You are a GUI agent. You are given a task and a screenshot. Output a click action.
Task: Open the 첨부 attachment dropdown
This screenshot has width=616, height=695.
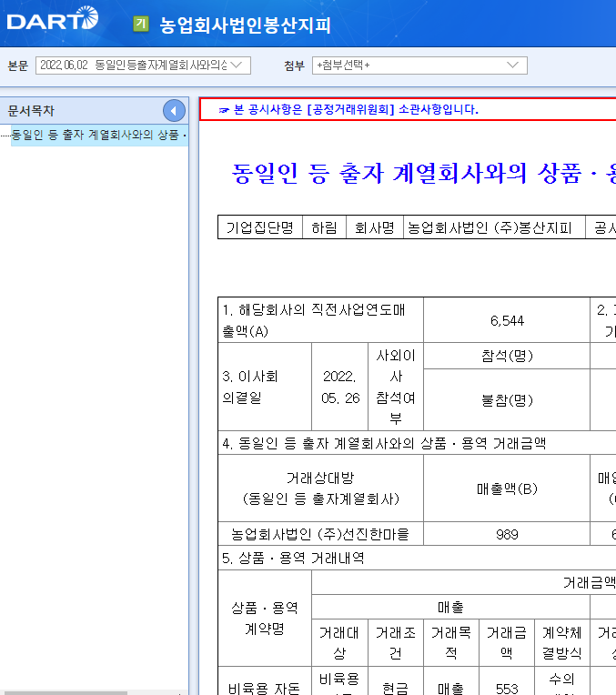click(x=419, y=65)
